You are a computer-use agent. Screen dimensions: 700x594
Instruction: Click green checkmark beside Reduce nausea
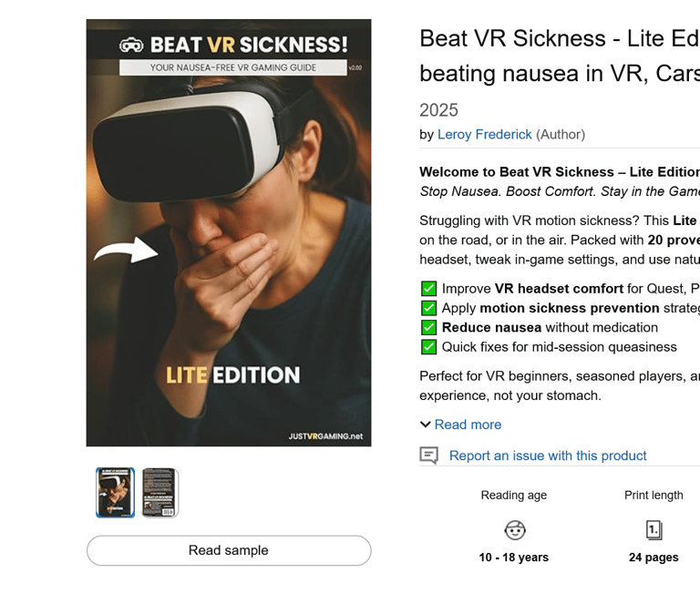pos(428,328)
